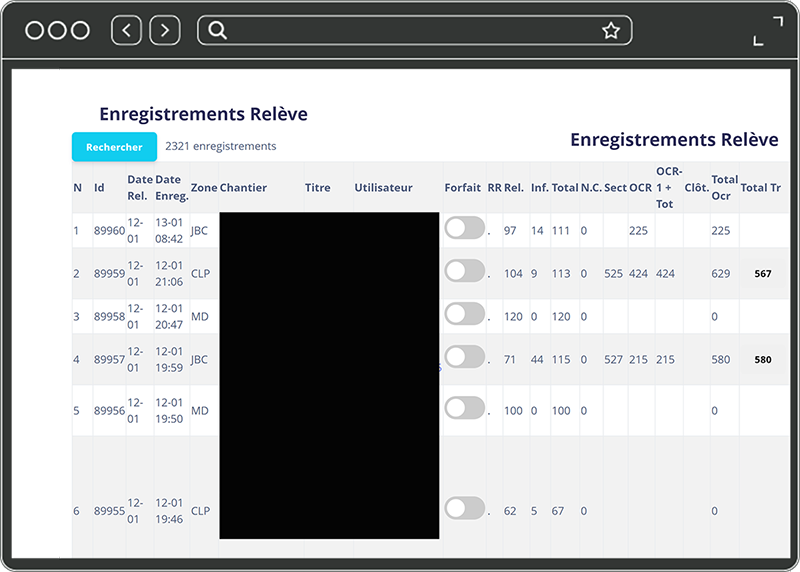Click the Id cell 89956
This screenshot has width=800, height=572.
coord(109,411)
